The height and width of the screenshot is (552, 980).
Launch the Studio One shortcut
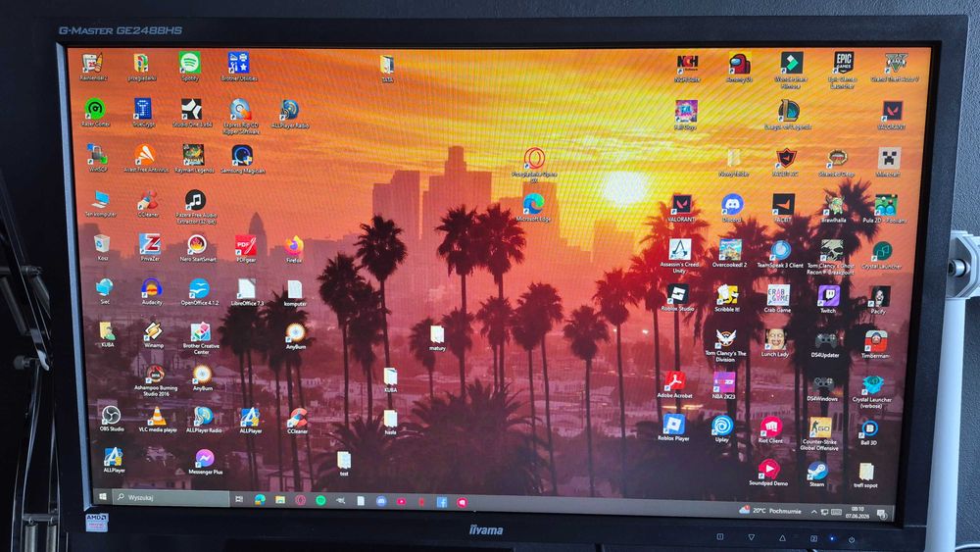[x=192, y=113]
